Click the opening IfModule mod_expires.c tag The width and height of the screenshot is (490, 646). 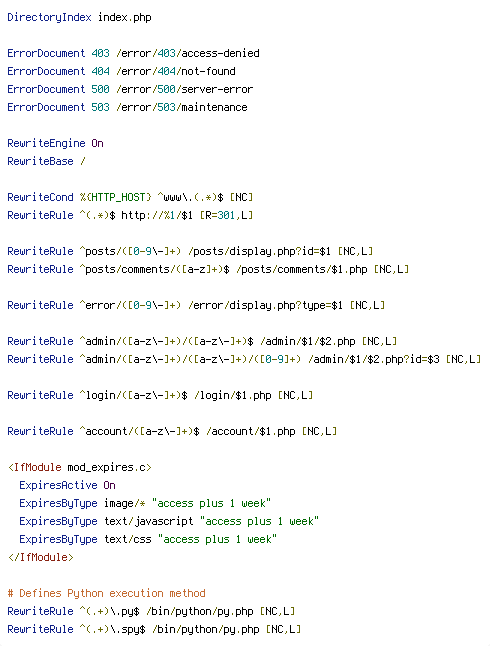pyautogui.click(x=80, y=468)
